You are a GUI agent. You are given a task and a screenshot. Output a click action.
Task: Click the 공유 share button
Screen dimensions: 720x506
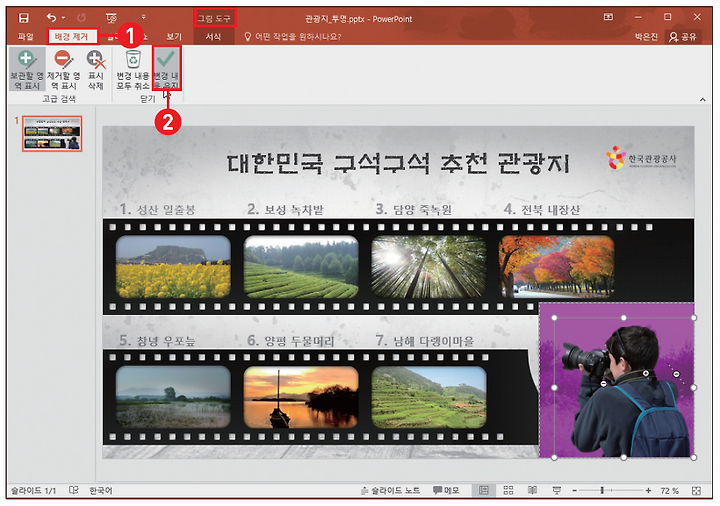(x=683, y=37)
